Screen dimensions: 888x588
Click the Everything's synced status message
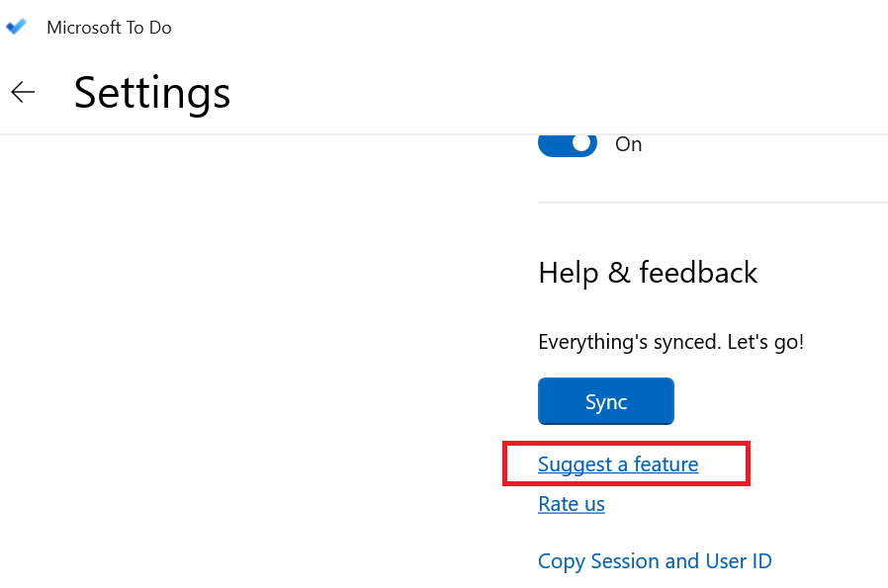[x=670, y=342]
